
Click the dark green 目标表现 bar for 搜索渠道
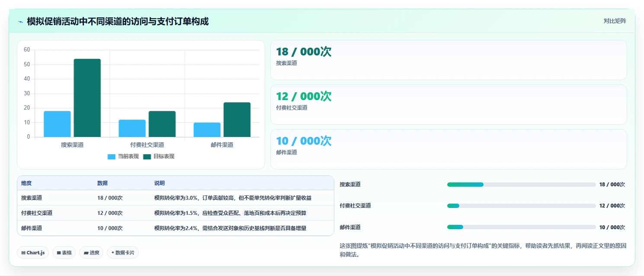pyautogui.click(x=87, y=98)
